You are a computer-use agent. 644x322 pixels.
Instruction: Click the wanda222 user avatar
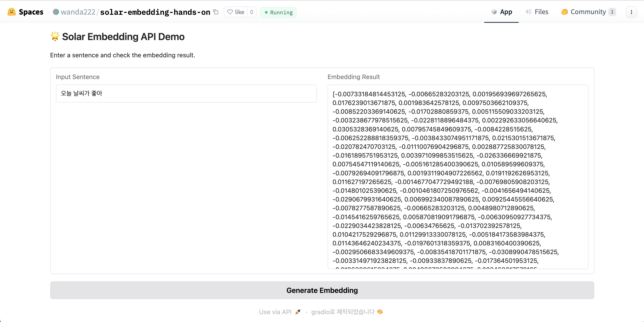56,12
